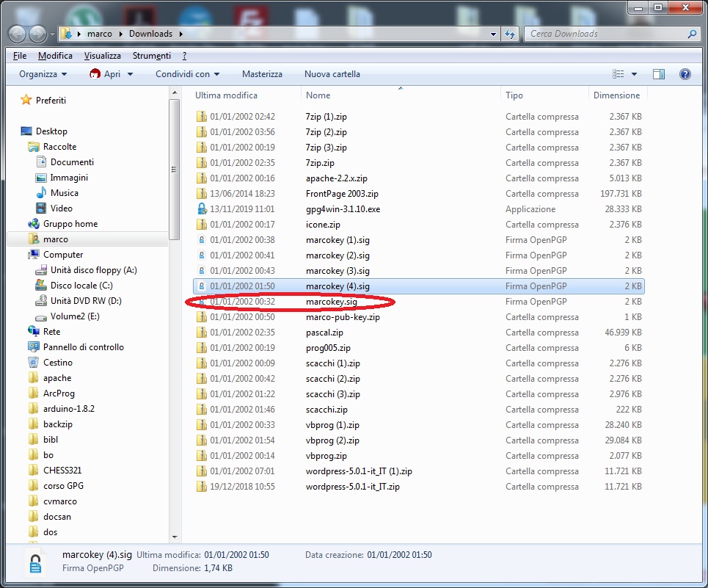The height and width of the screenshot is (588, 708).
Task: Open the Visualizza menu
Action: coord(102,56)
